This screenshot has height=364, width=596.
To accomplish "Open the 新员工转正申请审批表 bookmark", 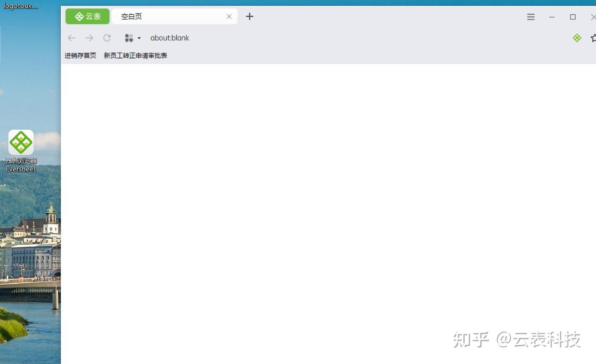I will coord(135,55).
